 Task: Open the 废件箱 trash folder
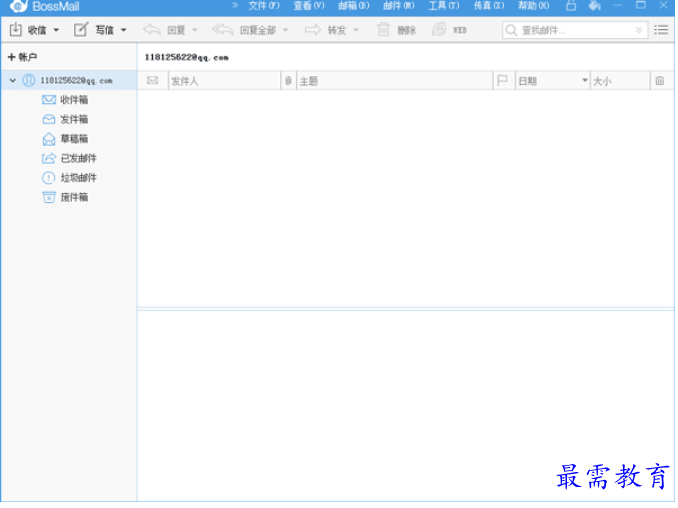73,197
